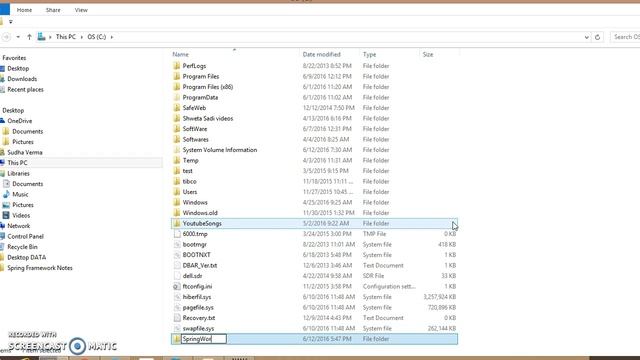Screen dimensions: 640x360
Task: Select dell.sdr file name
Action: coord(192,276)
